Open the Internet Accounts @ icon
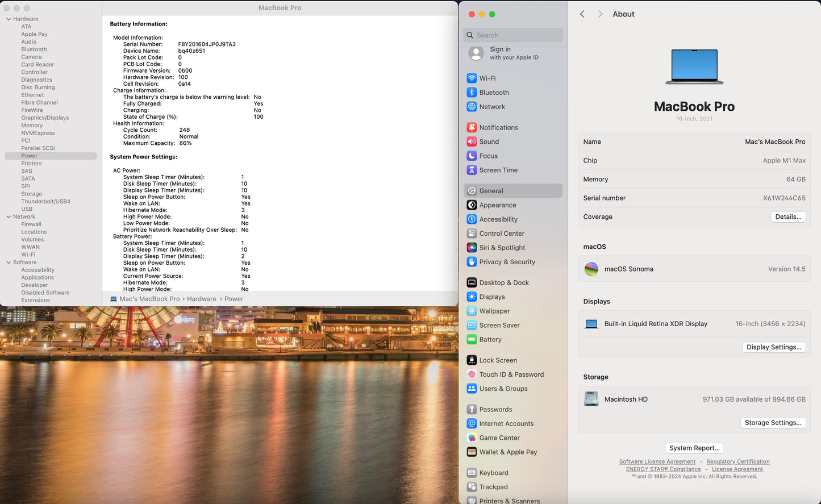 click(472, 423)
